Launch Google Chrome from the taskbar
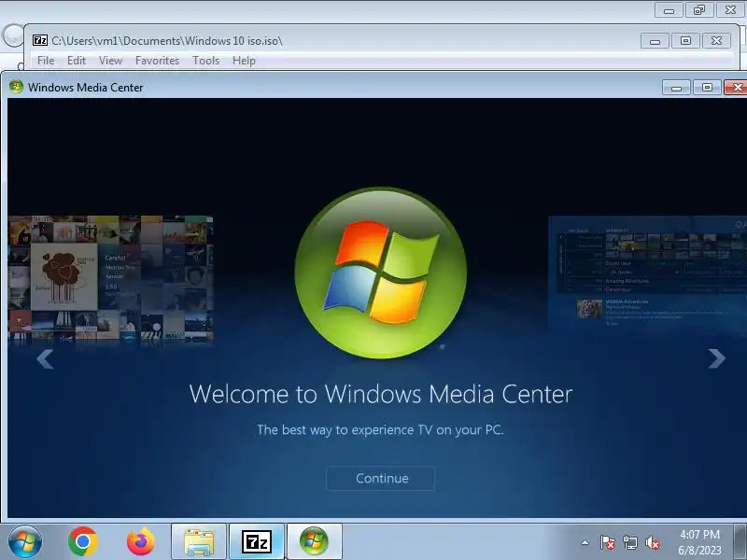 click(x=83, y=541)
